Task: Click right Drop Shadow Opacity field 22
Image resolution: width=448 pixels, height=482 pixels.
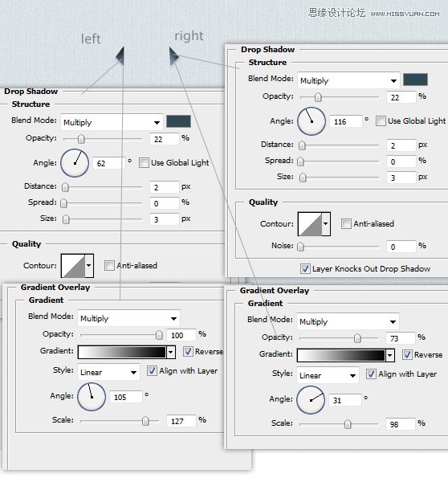Action: tap(401, 97)
